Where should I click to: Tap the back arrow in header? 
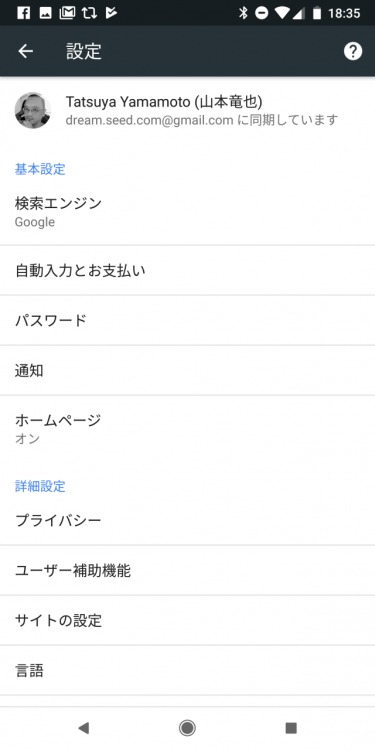tap(25, 51)
